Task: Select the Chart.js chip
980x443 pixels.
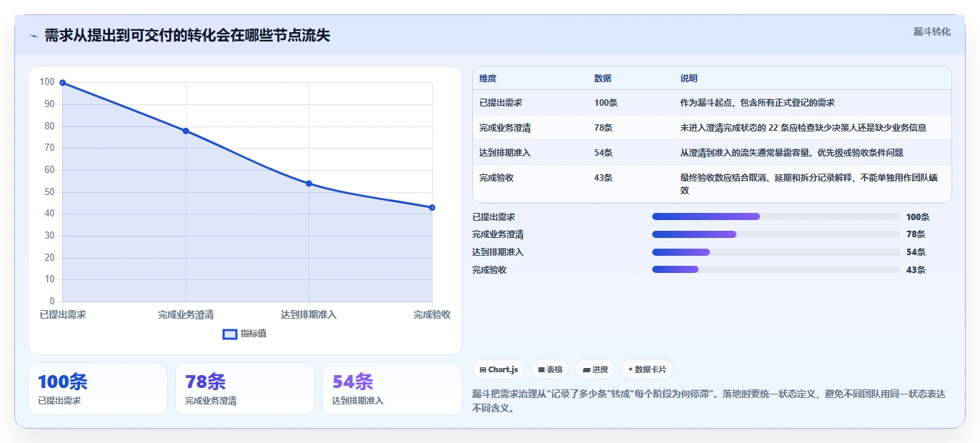Action: coord(499,369)
